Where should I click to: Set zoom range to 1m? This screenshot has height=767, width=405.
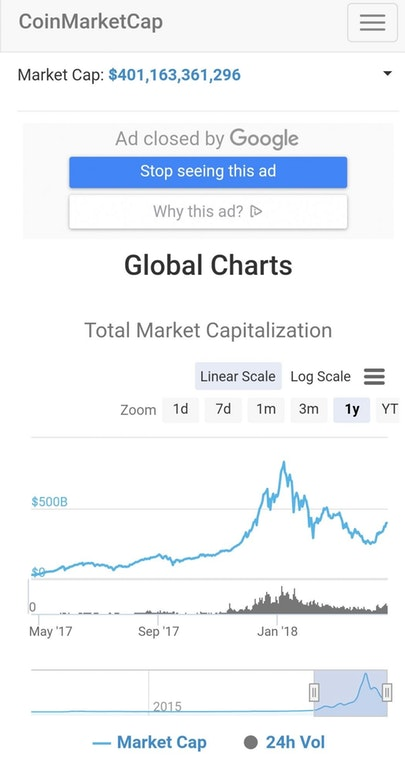(266, 409)
